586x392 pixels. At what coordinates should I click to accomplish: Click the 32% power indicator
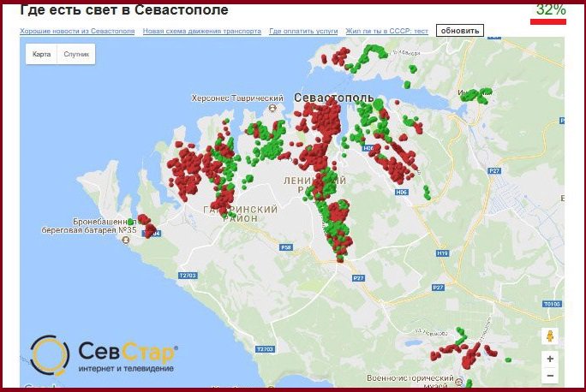[x=550, y=9]
